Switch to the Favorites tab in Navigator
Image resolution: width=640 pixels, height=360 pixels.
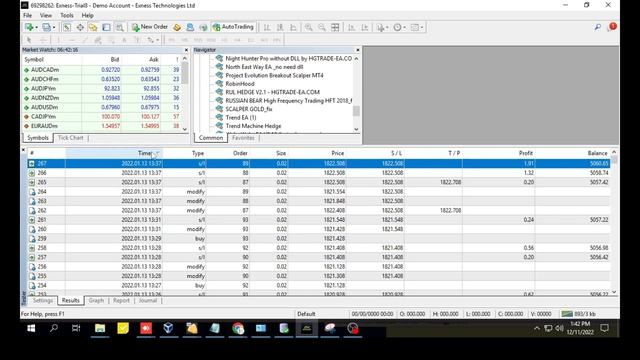243,138
